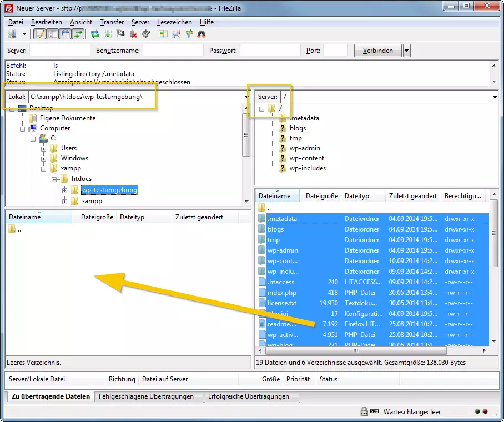Open the Lesezeichen menu
The image size is (504, 422).
pos(174,22)
